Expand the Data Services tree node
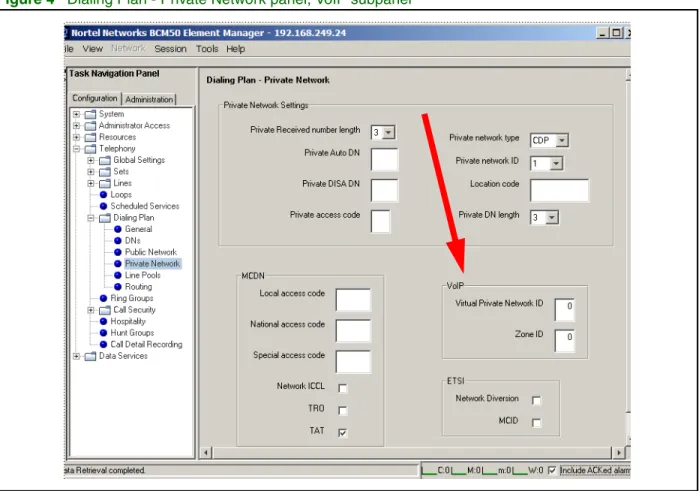Viewport: 699px width, 491px height. [x=76, y=356]
